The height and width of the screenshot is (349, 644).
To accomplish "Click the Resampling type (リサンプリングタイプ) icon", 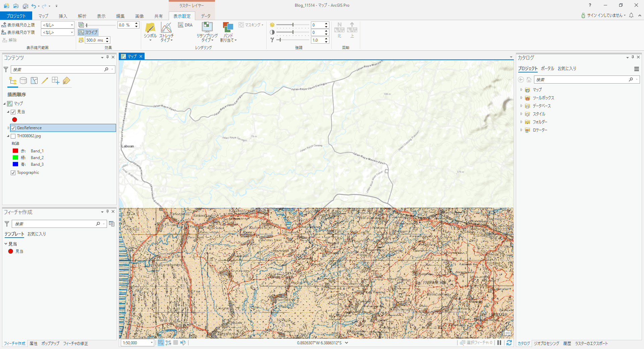I will (207, 28).
